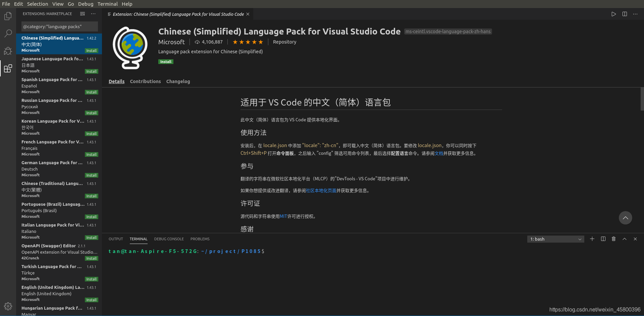Click the five-star rating
This screenshot has width=644, height=316.
(x=248, y=42)
